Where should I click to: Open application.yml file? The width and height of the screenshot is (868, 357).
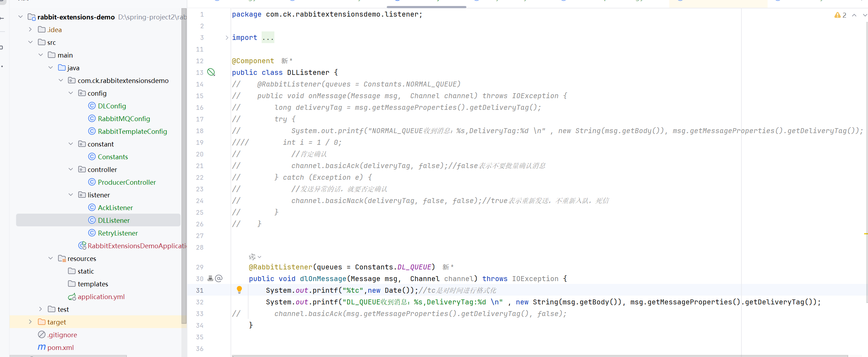[101, 297]
